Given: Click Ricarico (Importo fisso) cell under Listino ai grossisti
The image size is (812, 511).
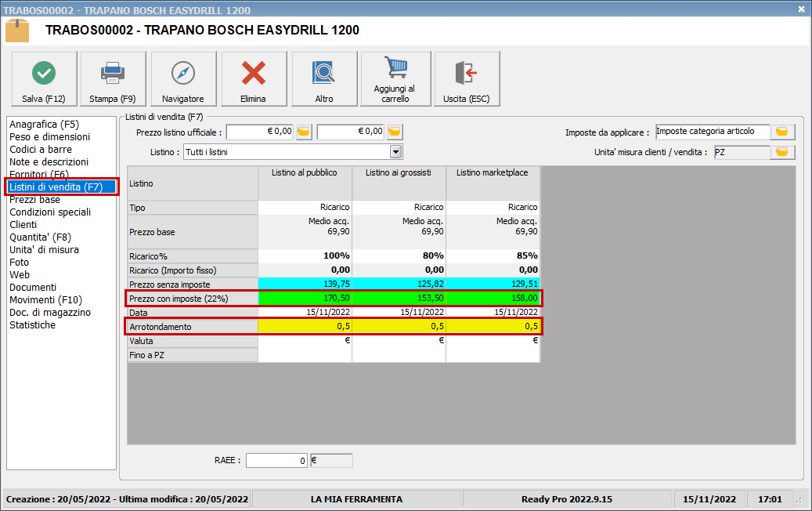Looking at the screenshot, I should coord(399,270).
